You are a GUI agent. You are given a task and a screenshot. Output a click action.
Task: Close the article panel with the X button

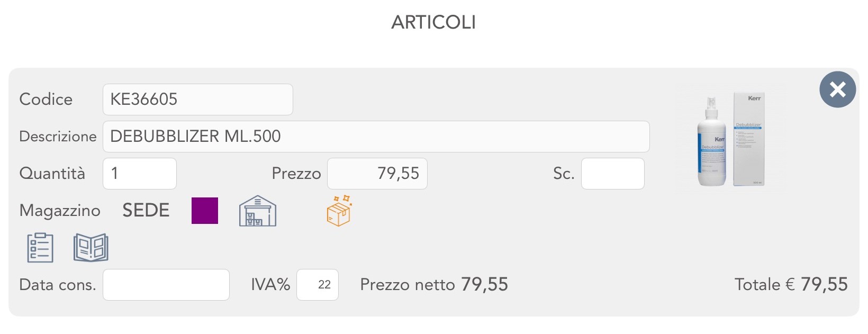[837, 89]
